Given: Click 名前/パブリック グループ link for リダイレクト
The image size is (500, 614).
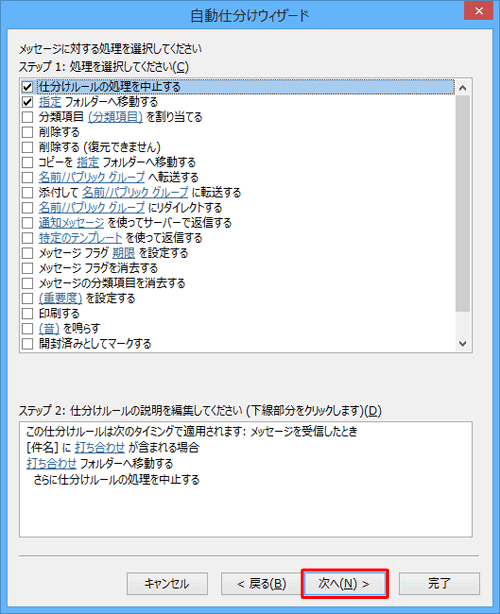Looking at the screenshot, I should coord(92,207).
